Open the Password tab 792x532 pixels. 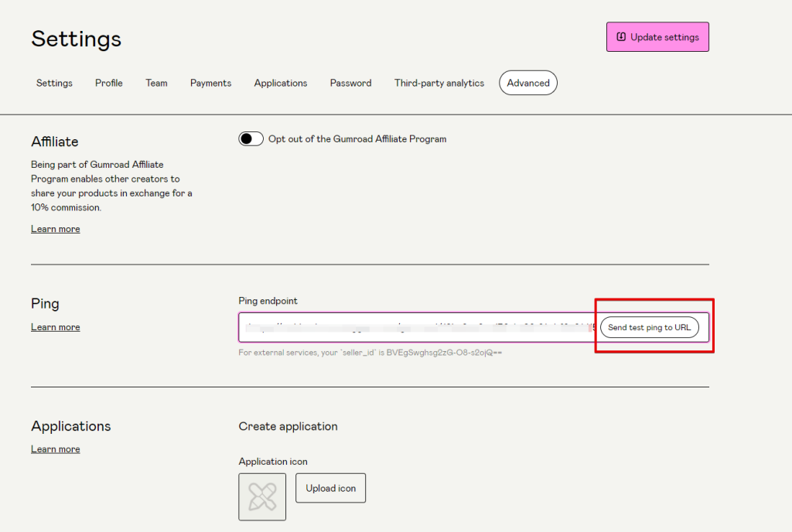pos(350,83)
